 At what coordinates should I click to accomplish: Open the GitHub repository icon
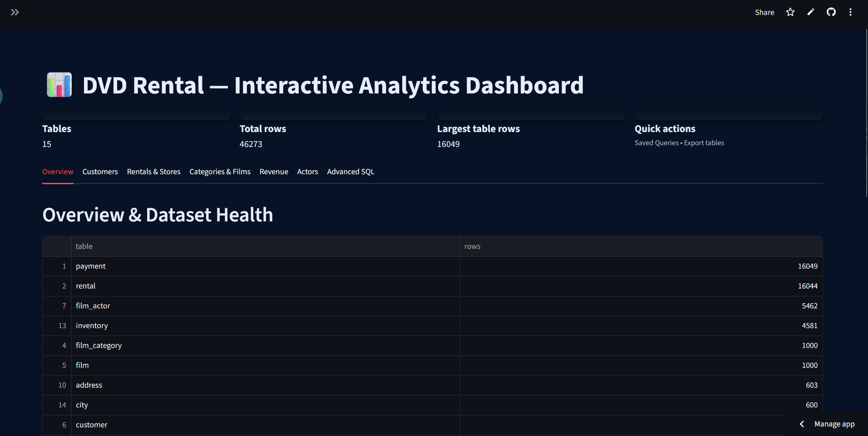[x=831, y=12]
